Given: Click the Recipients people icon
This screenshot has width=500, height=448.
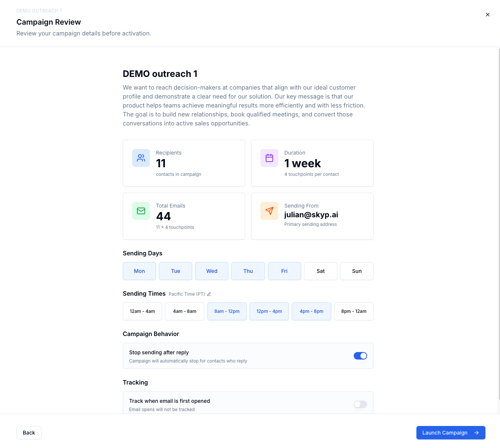Looking at the screenshot, I should [141, 158].
